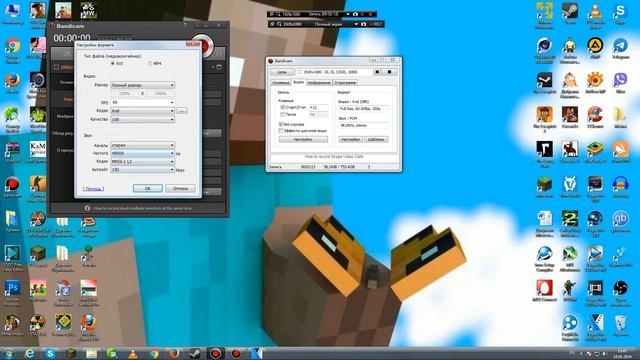
Task: Open the video codec dropdown
Action: pyautogui.click(x=142, y=111)
